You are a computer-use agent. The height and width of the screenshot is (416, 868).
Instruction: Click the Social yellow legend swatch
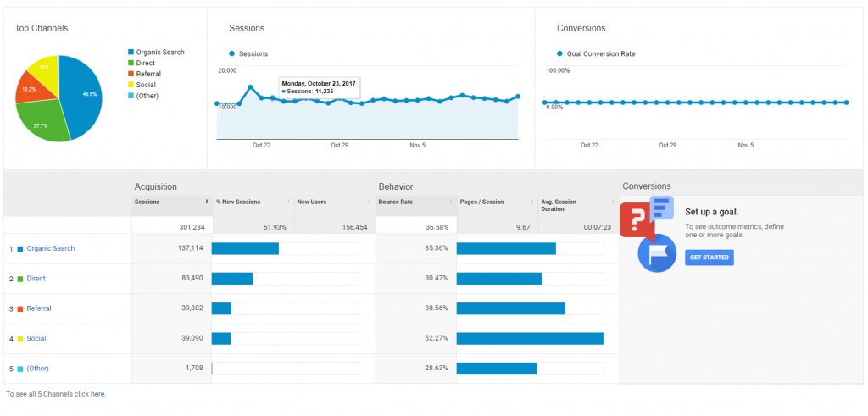(x=131, y=85)
